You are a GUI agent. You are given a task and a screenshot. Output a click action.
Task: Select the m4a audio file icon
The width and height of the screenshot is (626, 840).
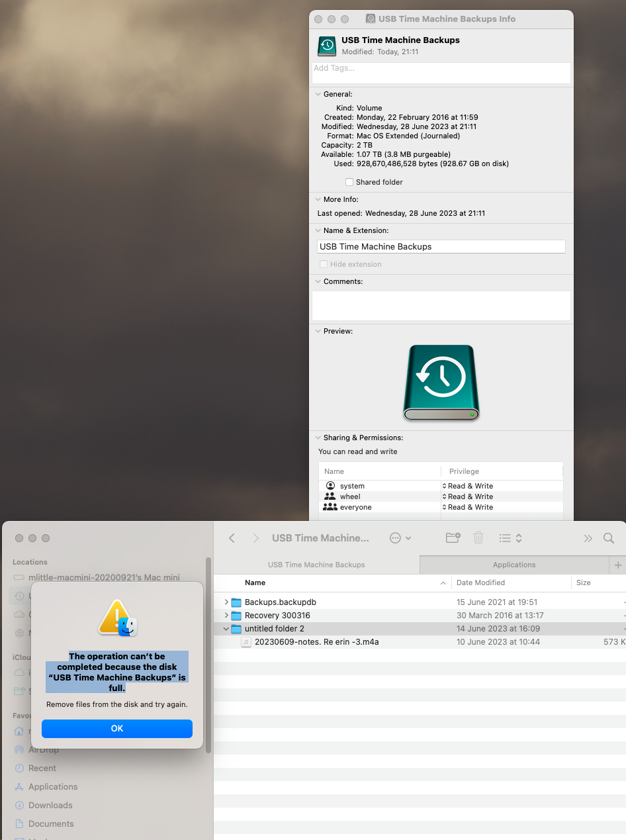coord(246,642)
